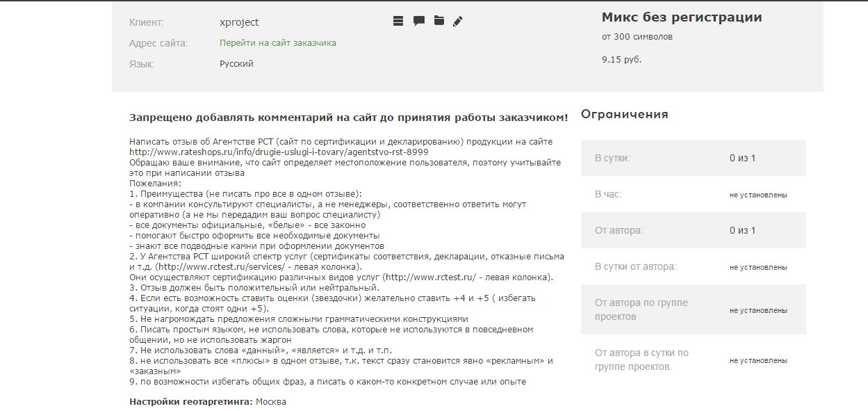Click the value '0 из 1' next to 'В сутки:'

point(742,158)
